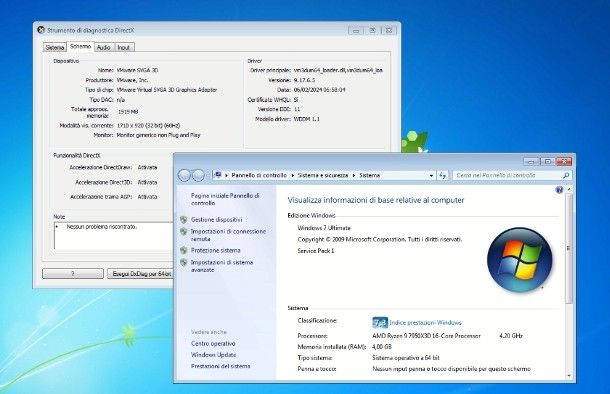Screen dimensions: 610x394
Task: Click the scrollbar down arrow in Sistema window
Action: tap(569, 376)
